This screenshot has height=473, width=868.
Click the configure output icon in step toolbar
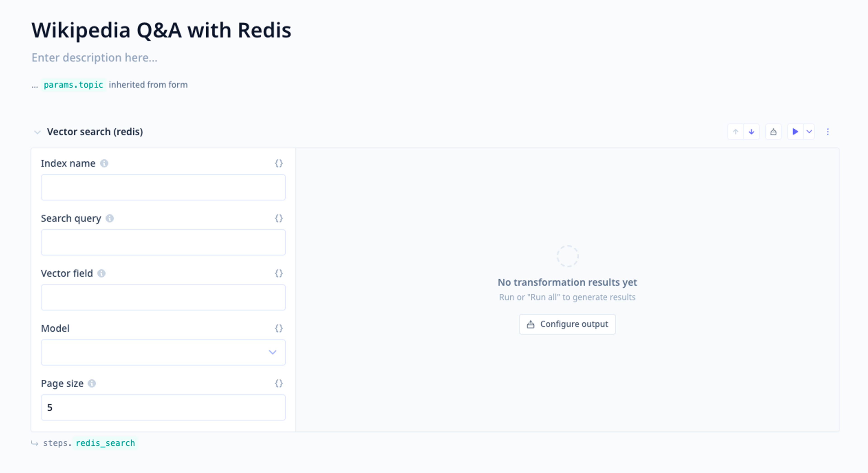click(x=773, y=132)
